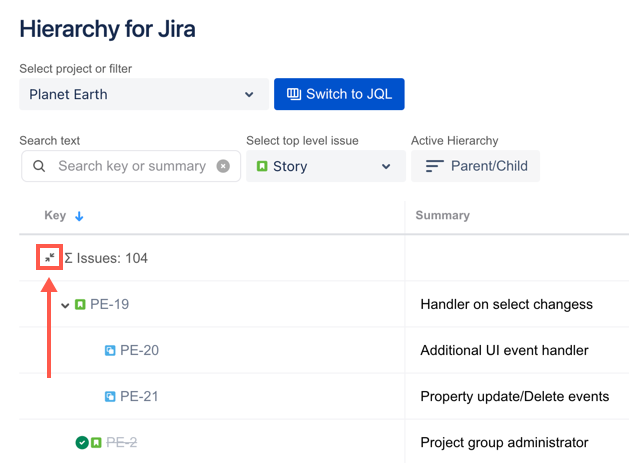Click the PE-20 subtask type icon
Viewport: 629px width, 463px height.
pos(110,351)
